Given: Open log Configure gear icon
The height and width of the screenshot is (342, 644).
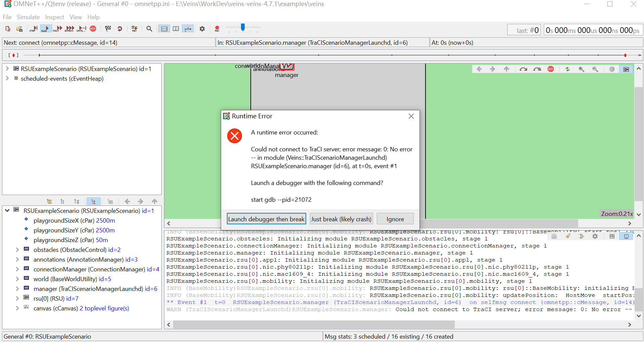Looking at the screenshot, I should [x=595, y=236].
